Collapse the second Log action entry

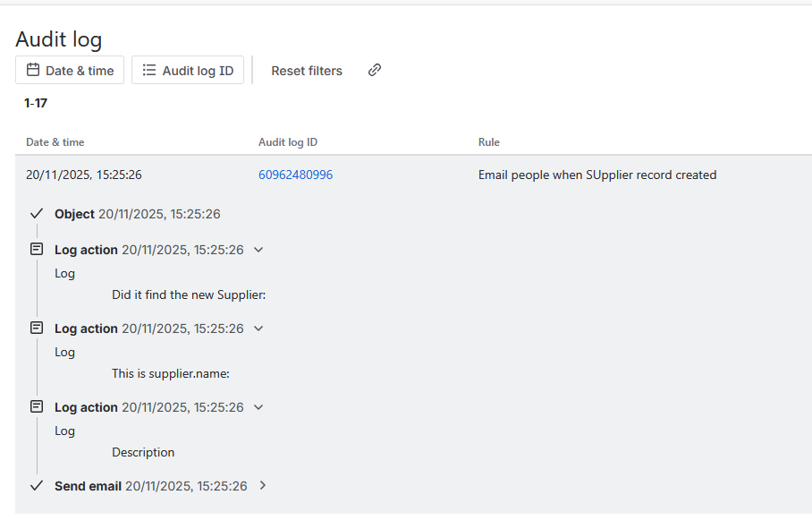tap(258, 328)
